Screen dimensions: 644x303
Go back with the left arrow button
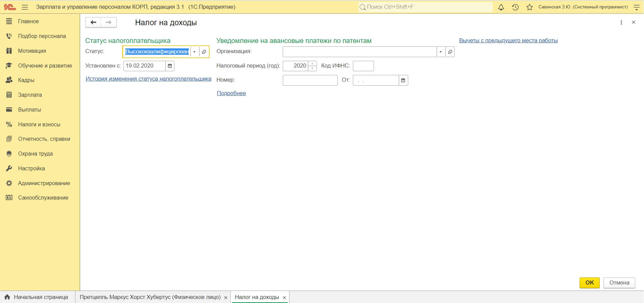click(93, 23)
